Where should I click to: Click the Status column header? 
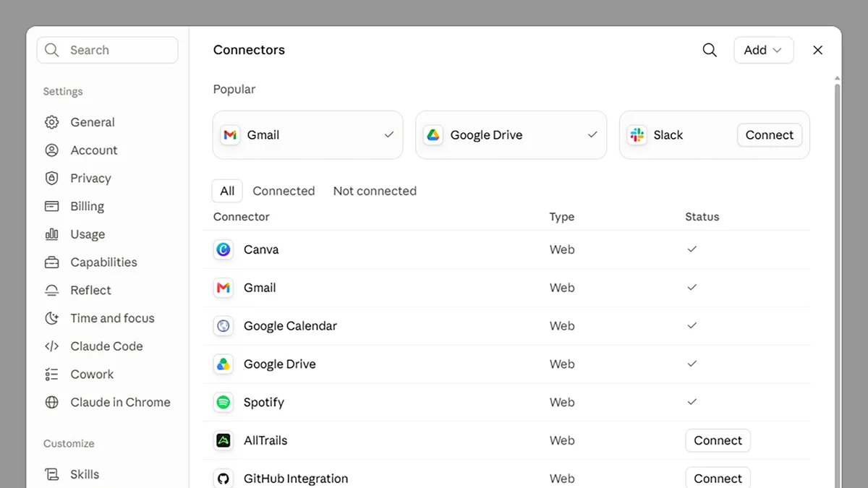click(702, 217)
